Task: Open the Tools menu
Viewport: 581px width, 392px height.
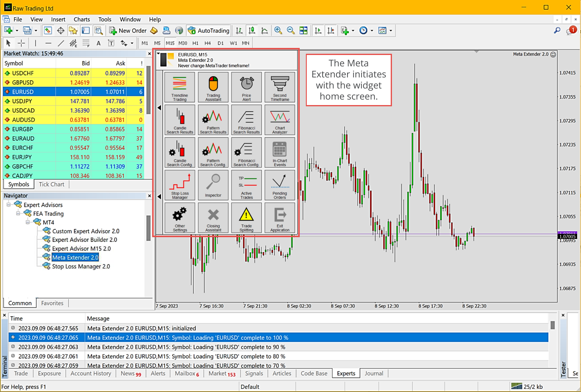Action: click(x=105, y=19)
